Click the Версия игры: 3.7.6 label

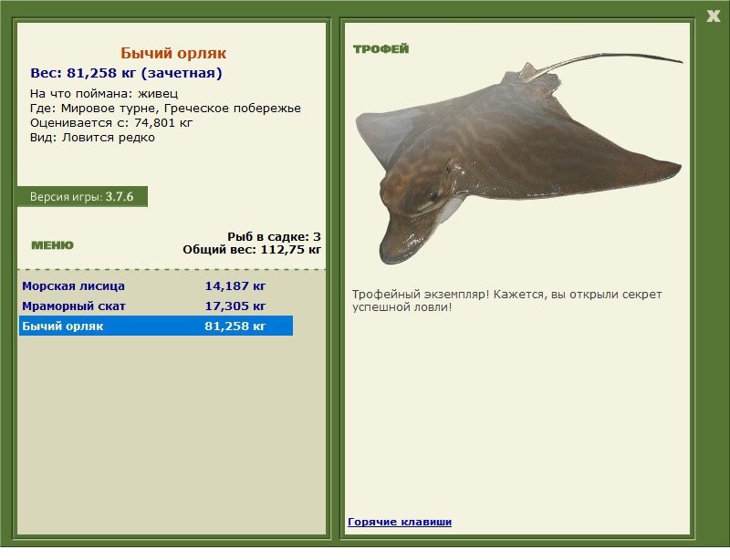[x=82, y=196]
